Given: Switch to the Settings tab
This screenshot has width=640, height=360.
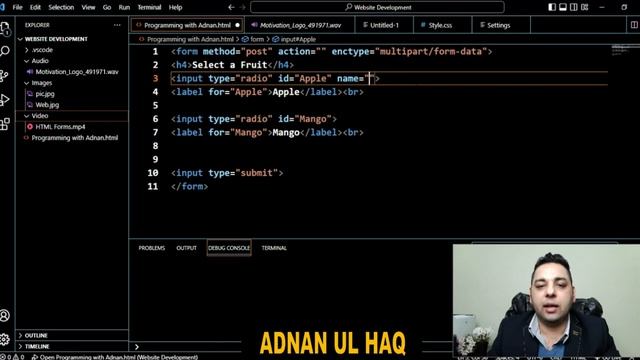Looking at the screenshot, I should click(498, 25).
